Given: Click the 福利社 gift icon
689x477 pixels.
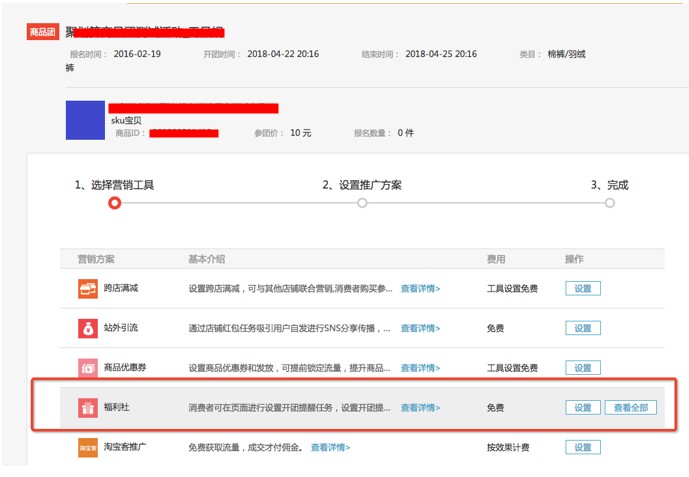Looking at the screenshot, I should point(88,408).
